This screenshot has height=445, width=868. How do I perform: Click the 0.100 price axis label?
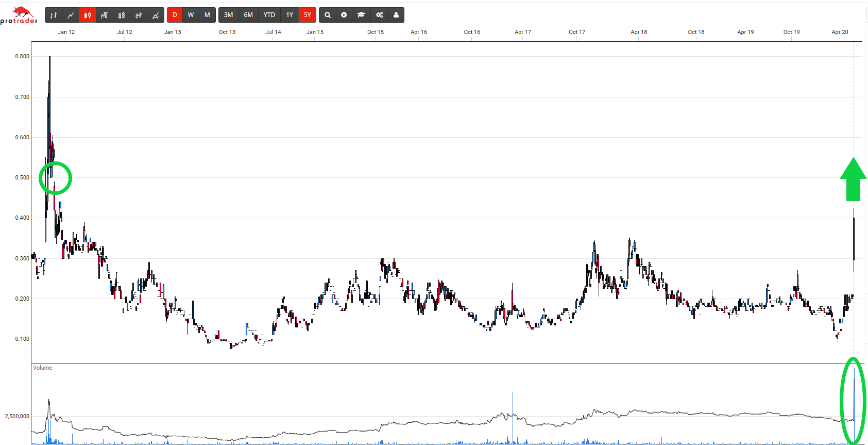tap(22, 339)
